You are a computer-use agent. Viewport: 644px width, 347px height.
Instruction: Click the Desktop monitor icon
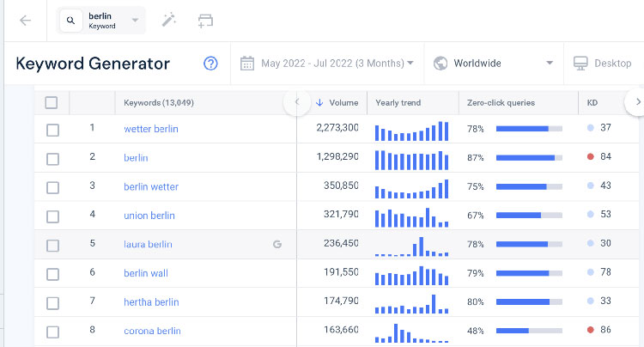(x=580, y=64)
